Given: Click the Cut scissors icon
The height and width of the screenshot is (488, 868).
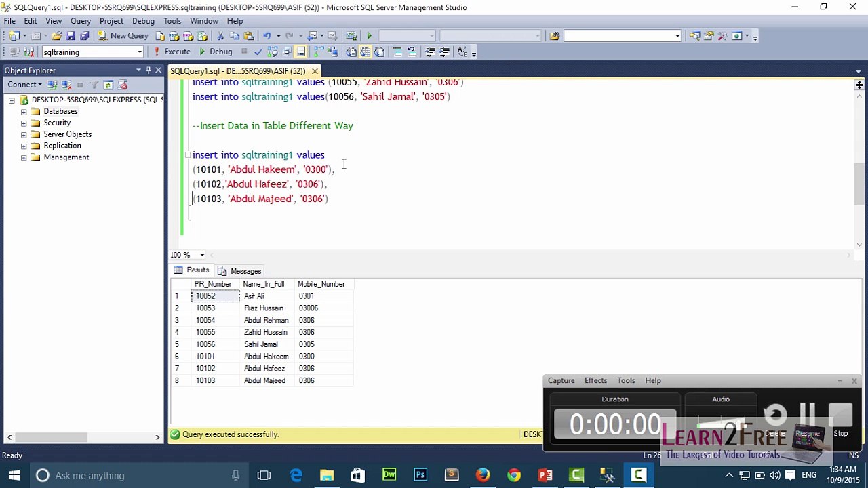Looking at the screenshot, I should (220, 36).
